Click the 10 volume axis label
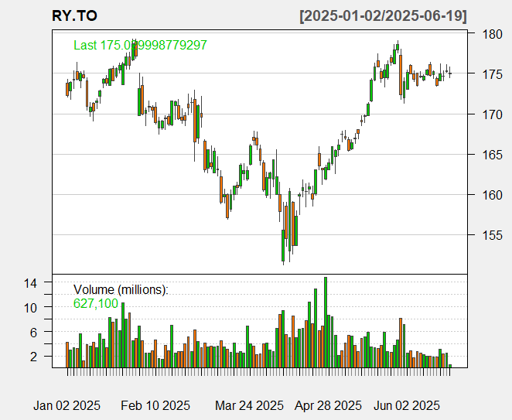Screen dimensions: 512x420 (x=30, y=308)
